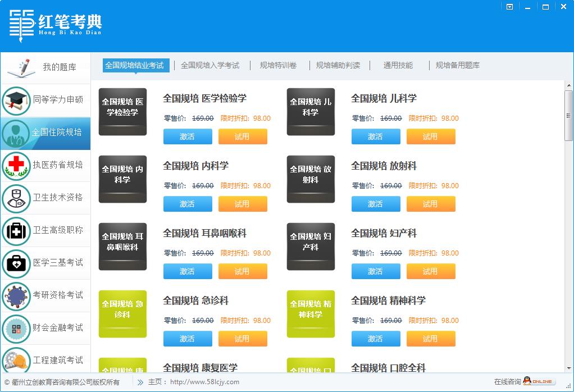Activate 耳鼻咽喉科 with 激活 button

(188, 271)
